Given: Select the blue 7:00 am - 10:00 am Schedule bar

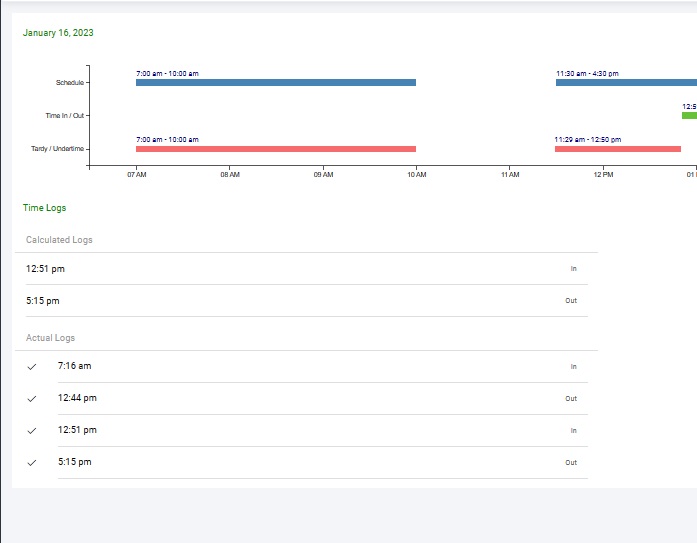Looking at the screenshot, I should click(x=275, y=83).
